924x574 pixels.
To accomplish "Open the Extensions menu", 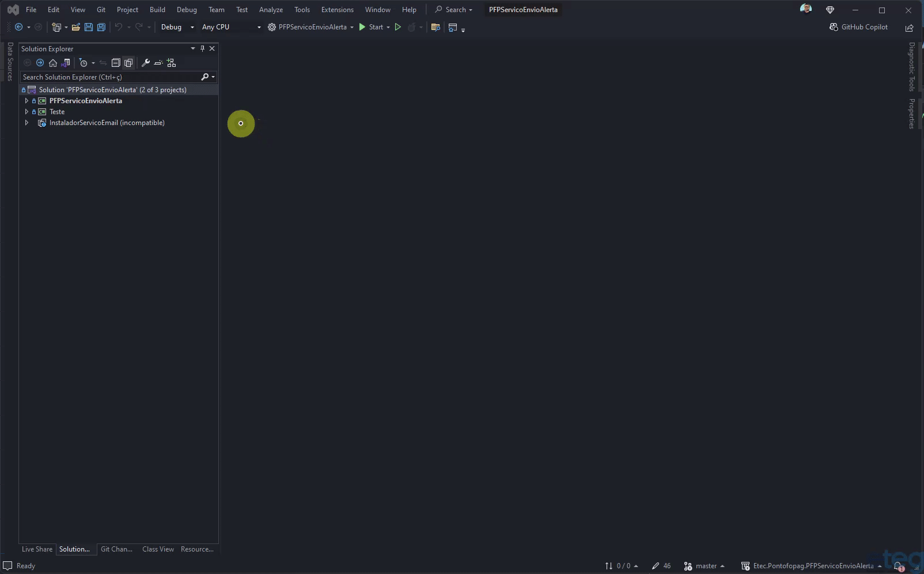I will 338,10.
